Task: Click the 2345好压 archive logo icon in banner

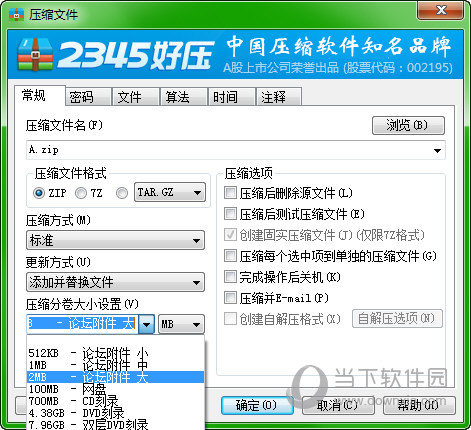Action: point(35,54)
